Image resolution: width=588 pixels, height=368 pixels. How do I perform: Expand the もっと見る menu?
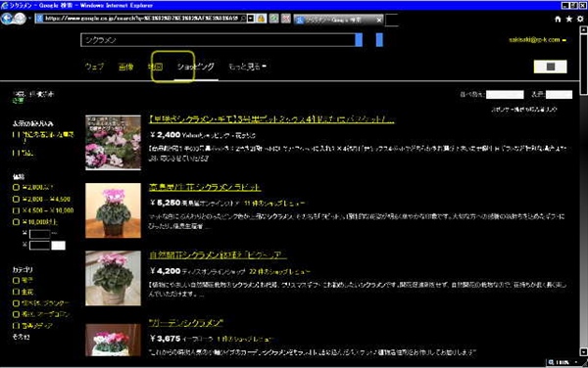coord(247,67)
